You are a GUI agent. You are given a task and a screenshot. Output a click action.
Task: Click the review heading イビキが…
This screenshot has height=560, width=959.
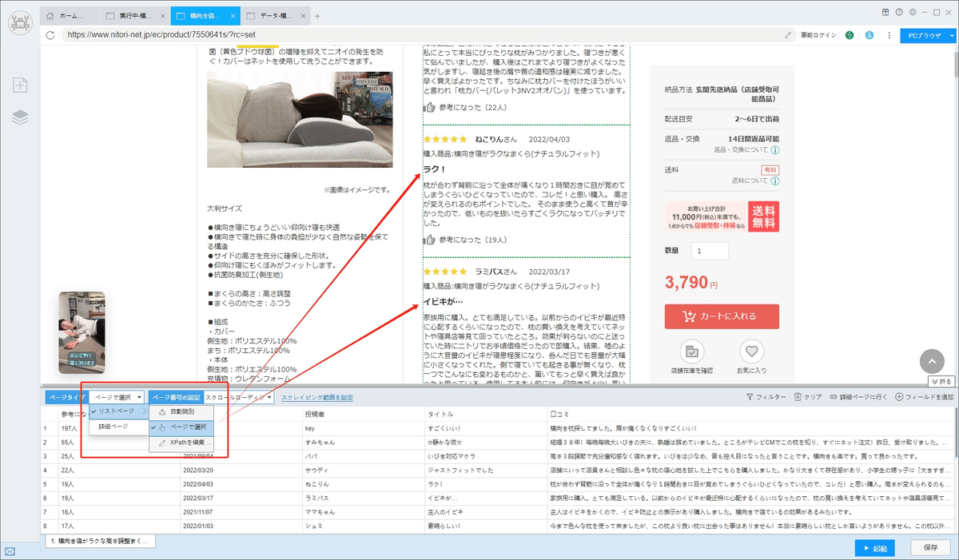(x=444, y=301)
